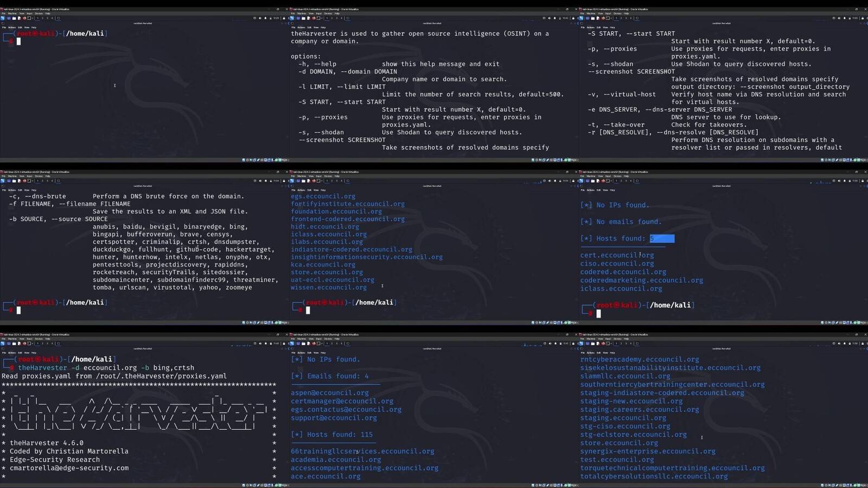Click host 'insightinformationsecurity.eccouncil.org'

(367, 257)
